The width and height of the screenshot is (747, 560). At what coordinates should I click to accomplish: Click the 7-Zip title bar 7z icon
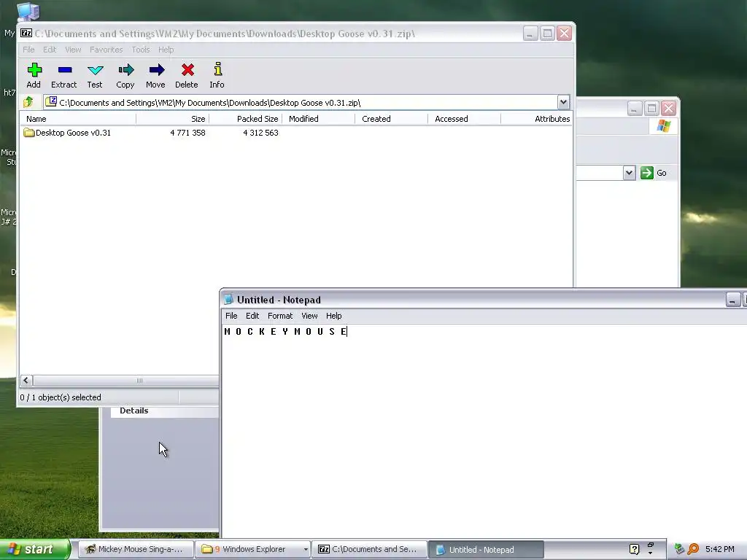pyautogui.click(x=26, y=34)
